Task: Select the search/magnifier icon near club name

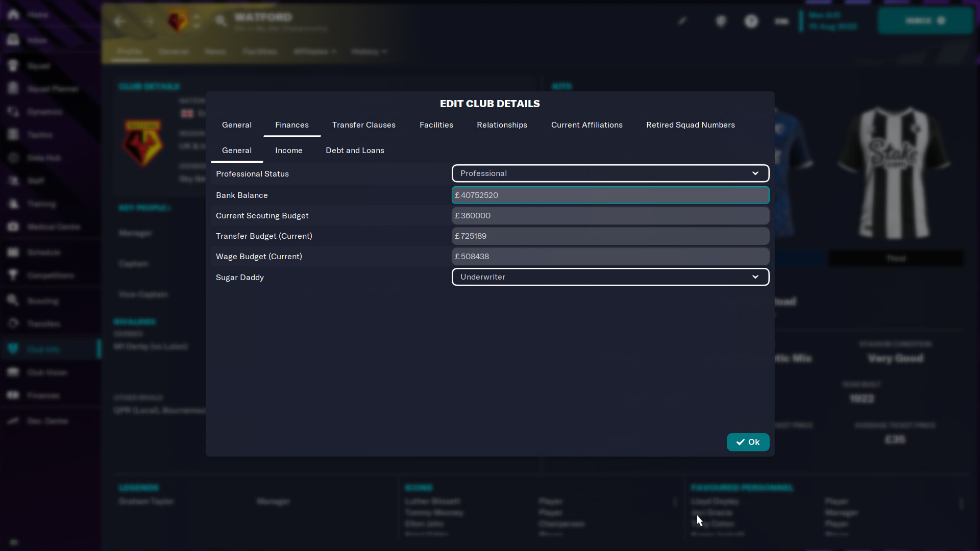Action: coord(219,21)
